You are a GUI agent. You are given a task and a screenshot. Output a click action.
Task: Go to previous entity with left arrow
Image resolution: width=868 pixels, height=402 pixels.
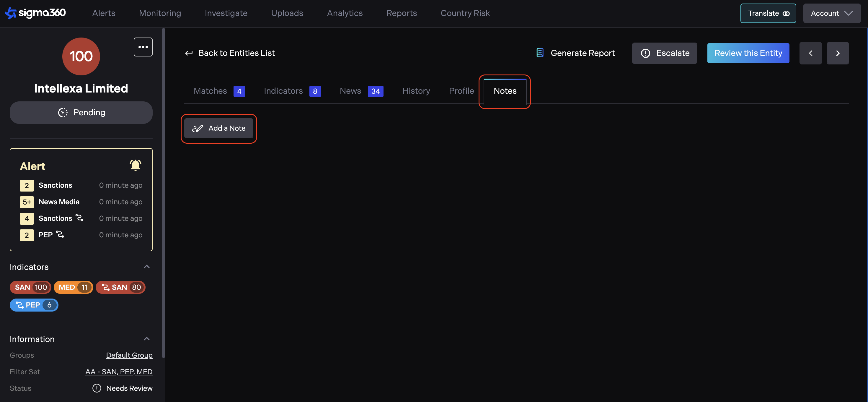810,53
